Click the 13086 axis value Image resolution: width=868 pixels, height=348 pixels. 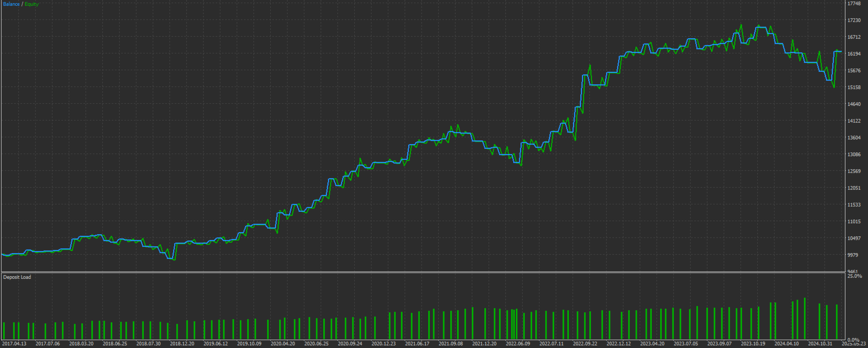pos(854,155)
